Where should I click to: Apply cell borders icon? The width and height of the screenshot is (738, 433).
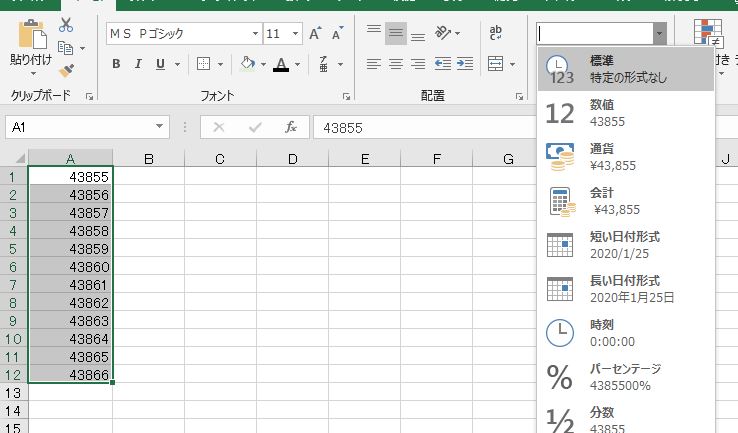[x=203, y=64]
